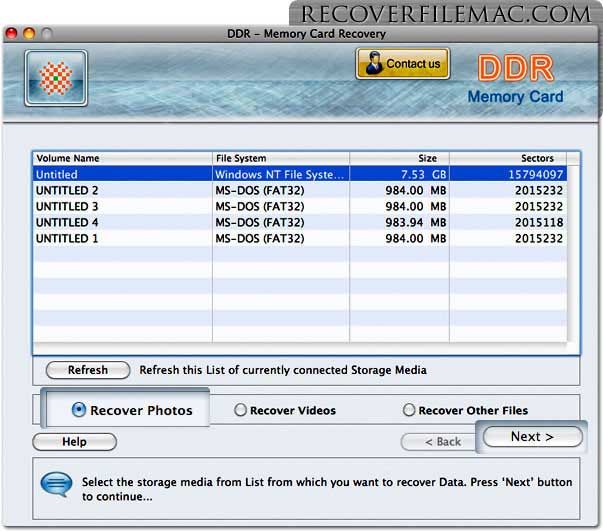Open the Help button
Screen dimensions: 603x531
pyautogui.click(x=75, y=441)
